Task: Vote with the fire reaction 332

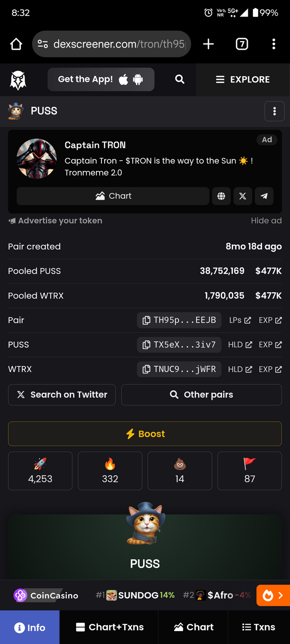Action: tap(110, 471)
